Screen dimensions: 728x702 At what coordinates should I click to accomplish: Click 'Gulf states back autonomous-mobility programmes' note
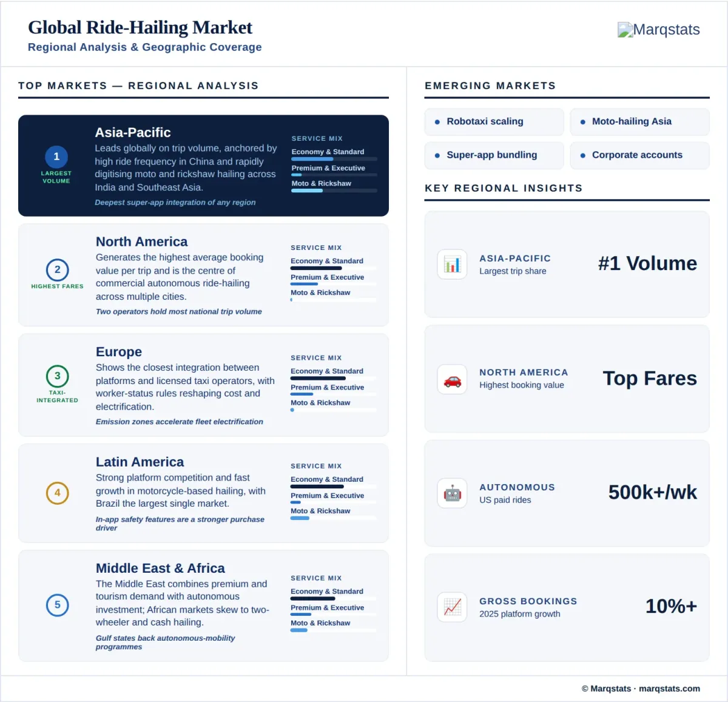pyautogui.click(x=165, y=643)
